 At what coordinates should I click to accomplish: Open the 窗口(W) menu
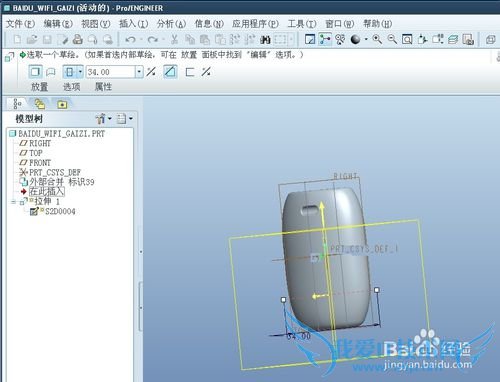pyautogui.click(x=339, y=24)
